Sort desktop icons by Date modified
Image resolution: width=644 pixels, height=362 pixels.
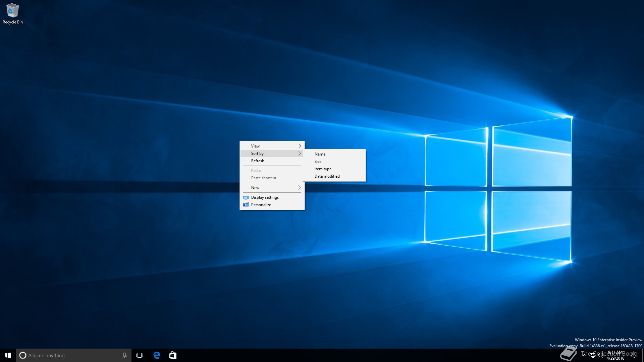coord(334,176)
